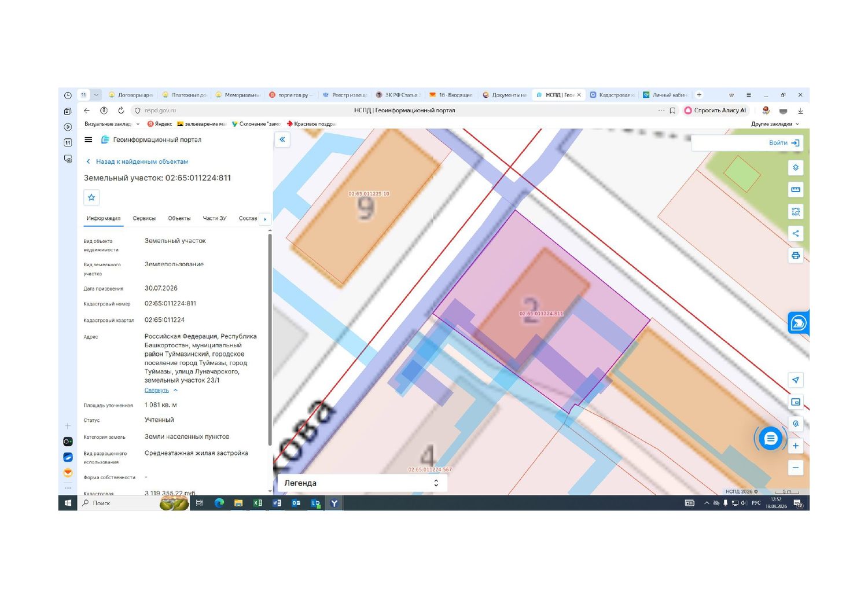Expand the Легенда legend selector
The image size is (868, 614).
[362, 483]
